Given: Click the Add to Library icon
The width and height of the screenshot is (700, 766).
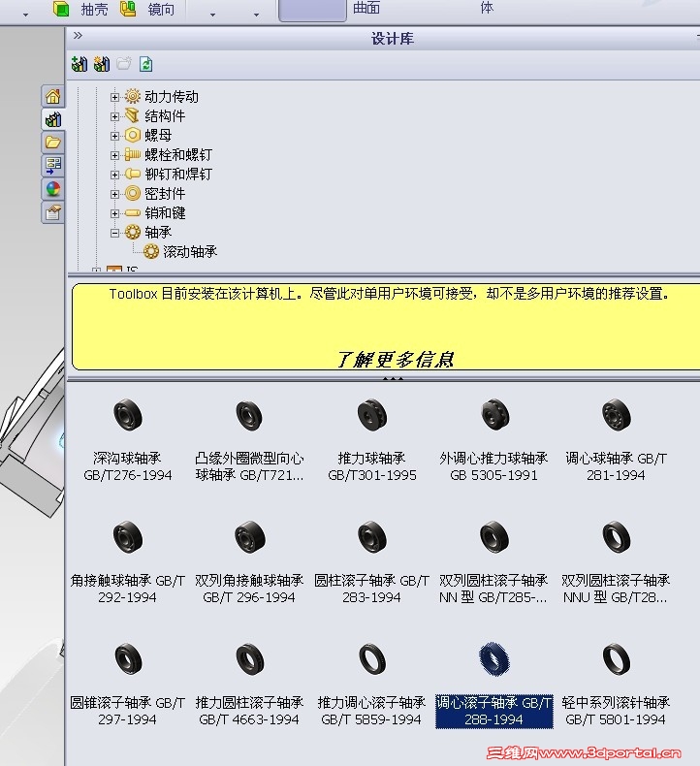Looking at the screenshot, I should (80, 64).
